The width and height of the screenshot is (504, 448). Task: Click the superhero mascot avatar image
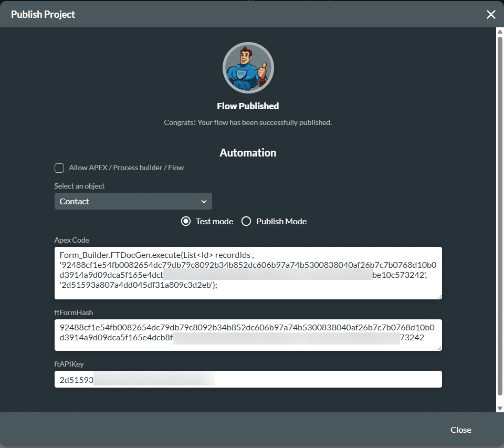(248, 68)
